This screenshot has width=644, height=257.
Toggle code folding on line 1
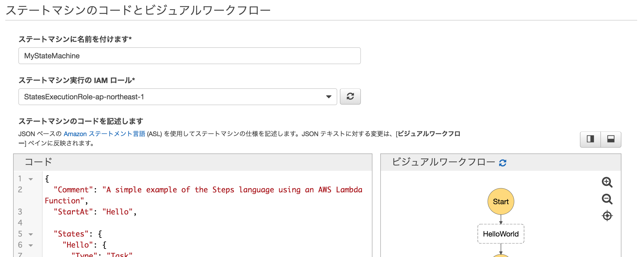30,179
